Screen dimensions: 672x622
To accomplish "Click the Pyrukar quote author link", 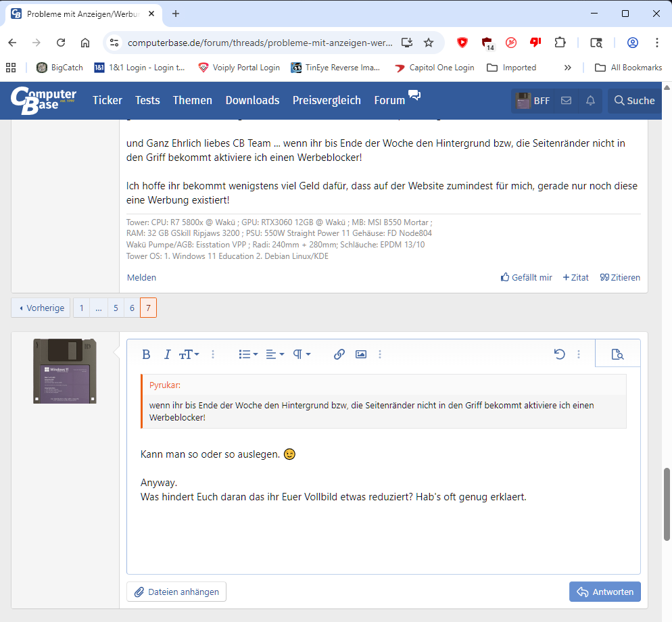I will coord(164,385).
